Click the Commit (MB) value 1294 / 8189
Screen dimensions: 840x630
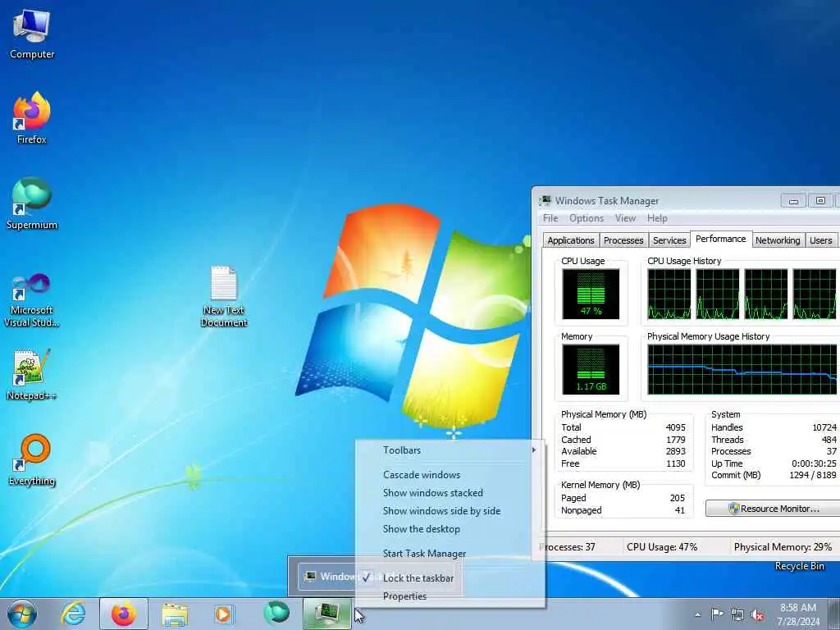pyautogui.click(x=813, y=475)
